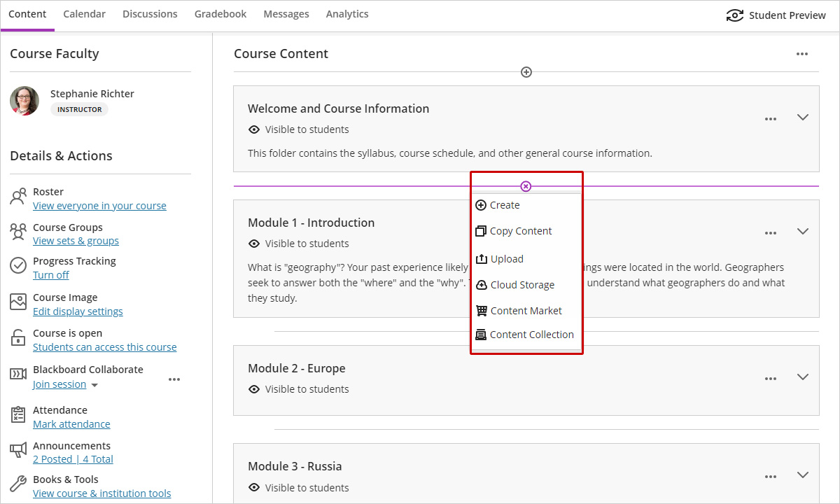Change Module 3 - Russia student visibility
The height and width of the screenshot is (504, 840).
[299, 488]
